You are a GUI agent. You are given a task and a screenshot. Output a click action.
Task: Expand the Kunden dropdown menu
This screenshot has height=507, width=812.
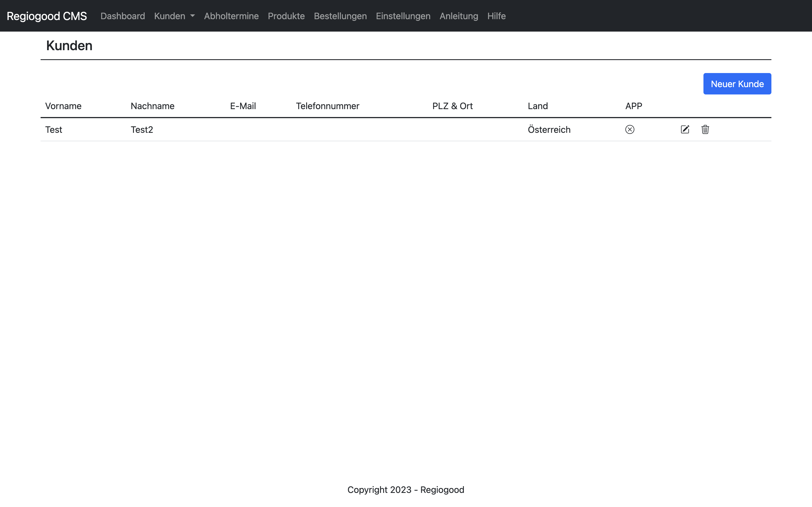[174, 16]
